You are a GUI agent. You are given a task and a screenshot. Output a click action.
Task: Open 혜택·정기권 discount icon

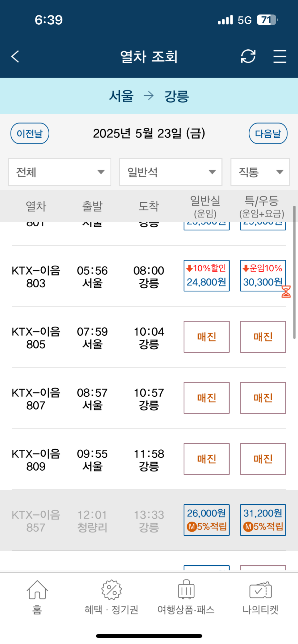[x=112, y=590]
